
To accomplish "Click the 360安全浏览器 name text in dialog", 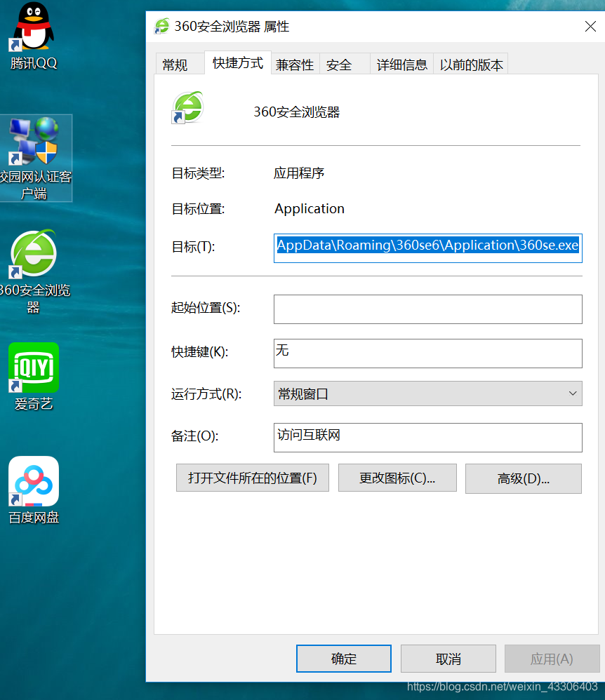I will pos(297,112).
